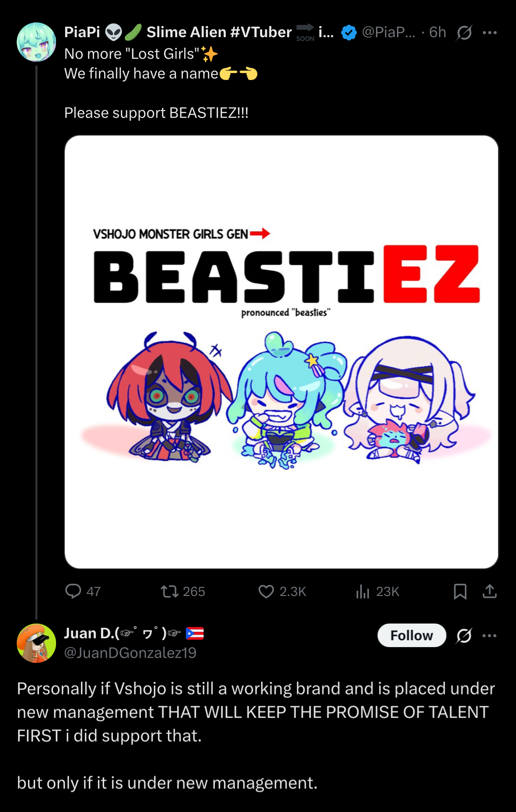The height and width of the screenshot is (812, 516).
Task: Click PiaPi's verified blue badge
Action: tap(349, 32)
